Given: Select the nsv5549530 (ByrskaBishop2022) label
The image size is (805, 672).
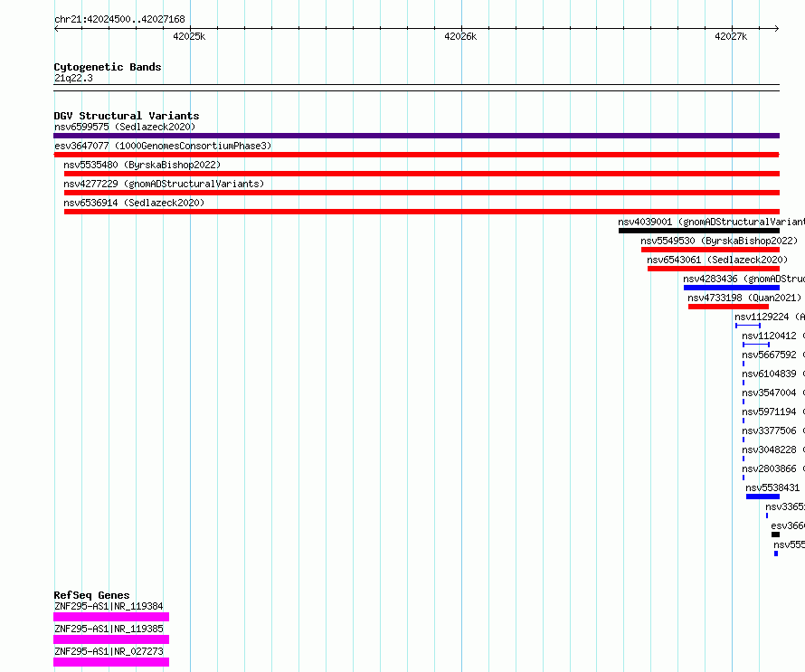Looking at the screenshot, I should 719,241.
